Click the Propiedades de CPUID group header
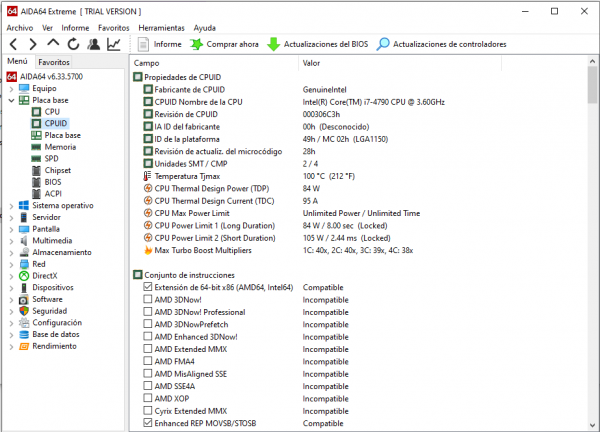The image size is (600, 432). [x=177, y=77]
